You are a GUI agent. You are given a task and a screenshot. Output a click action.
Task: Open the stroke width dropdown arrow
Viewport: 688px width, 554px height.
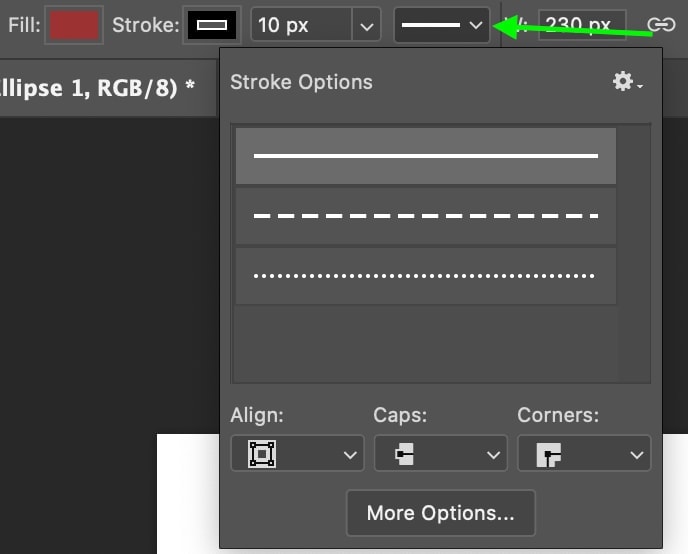pos(366,26)
